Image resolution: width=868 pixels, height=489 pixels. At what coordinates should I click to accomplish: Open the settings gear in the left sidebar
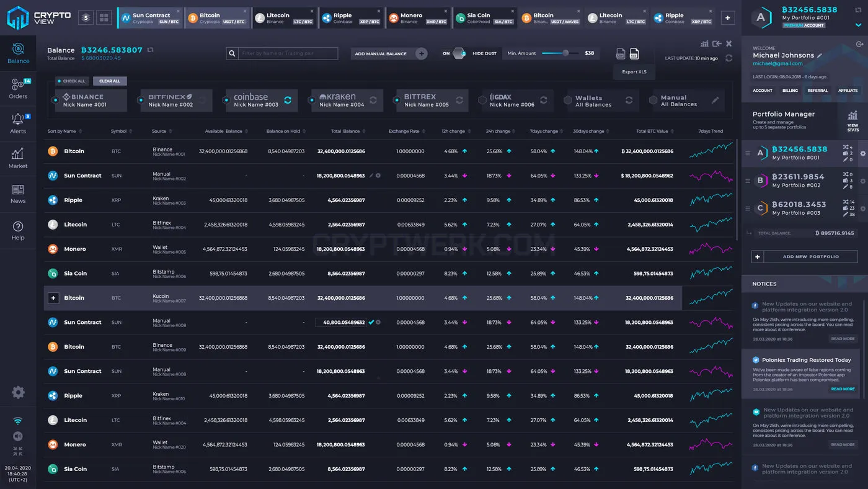point(18,392)
